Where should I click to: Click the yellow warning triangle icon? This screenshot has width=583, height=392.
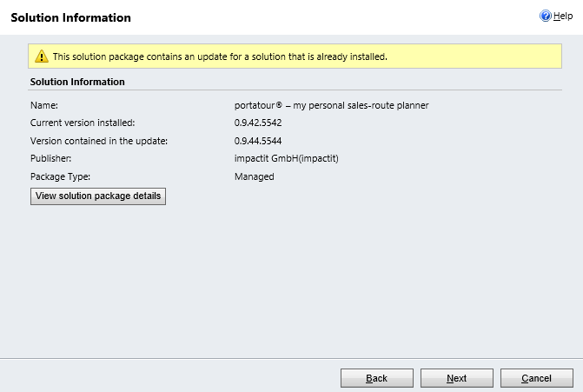(42, 56)
